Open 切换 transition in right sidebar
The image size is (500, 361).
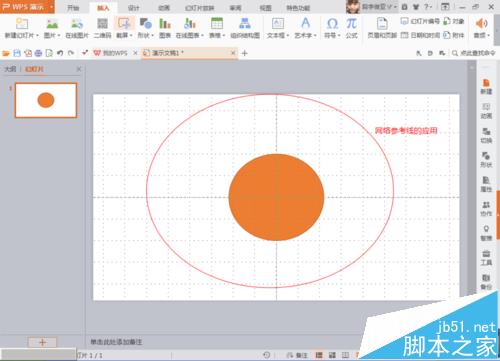486,136
